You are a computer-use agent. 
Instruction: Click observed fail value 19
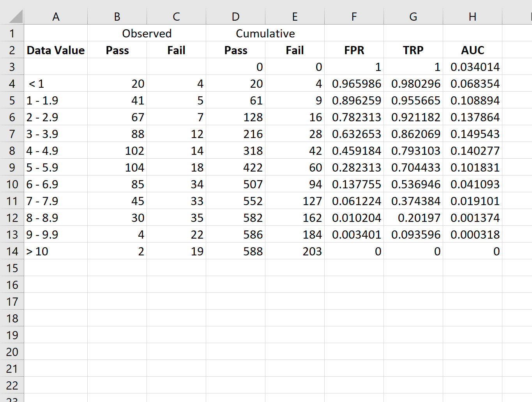point(176,251)
